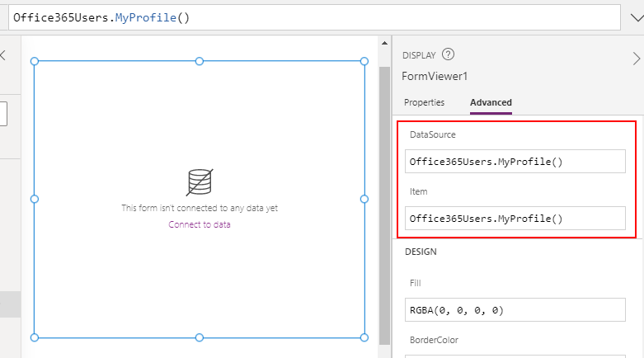
Task: Collapse the right properties pane chevron
Action: tap(637, 59)
